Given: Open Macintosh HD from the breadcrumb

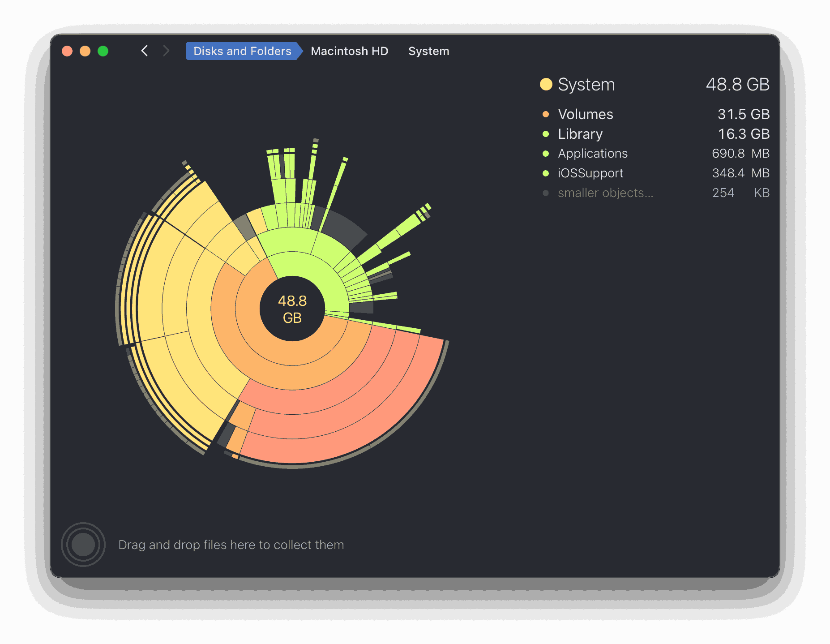Looking at the screenshot, I should coord(349,51).
